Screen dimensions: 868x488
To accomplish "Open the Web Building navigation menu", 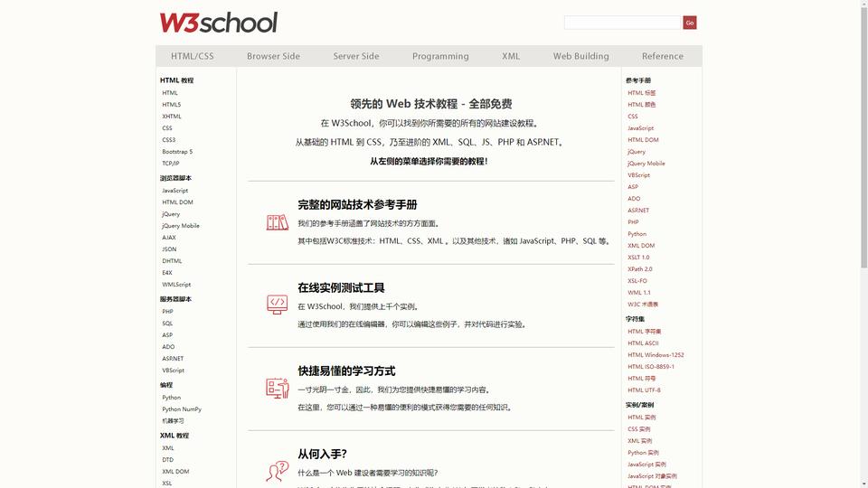I will (580, 56).
